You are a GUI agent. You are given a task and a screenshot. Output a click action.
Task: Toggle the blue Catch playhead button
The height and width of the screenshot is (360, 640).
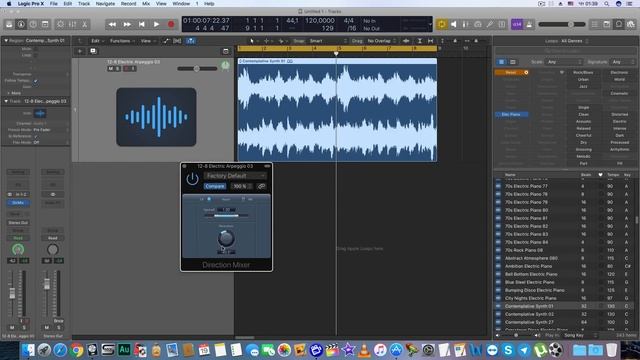[191, 41]
